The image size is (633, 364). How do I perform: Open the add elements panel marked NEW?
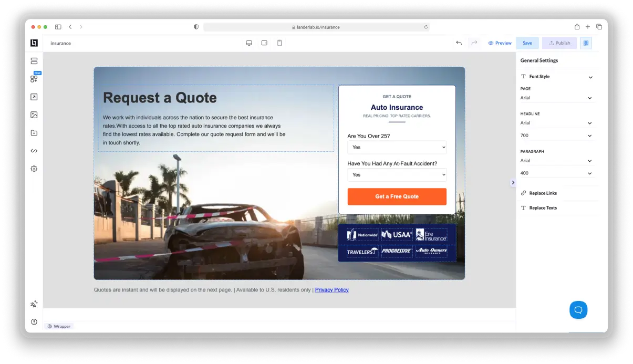click(x=34, y=79)
